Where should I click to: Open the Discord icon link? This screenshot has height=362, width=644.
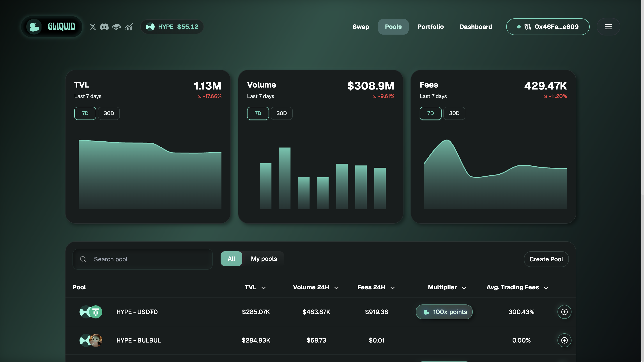pos(104,27)
